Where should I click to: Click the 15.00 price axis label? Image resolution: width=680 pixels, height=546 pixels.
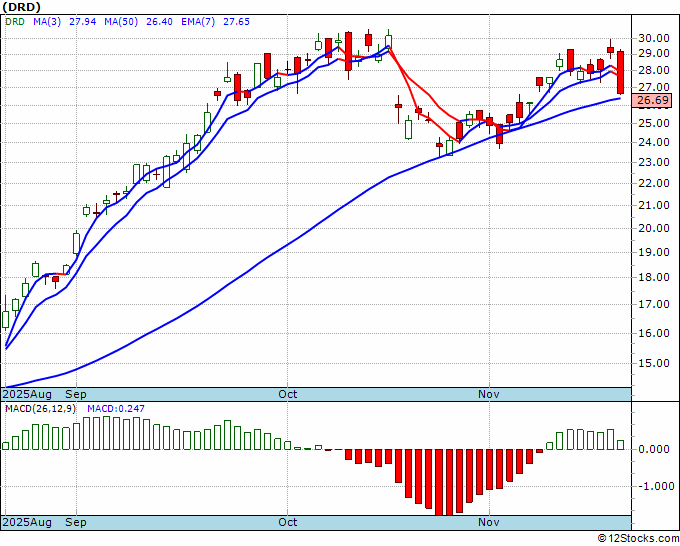click(x=654, y=363)
